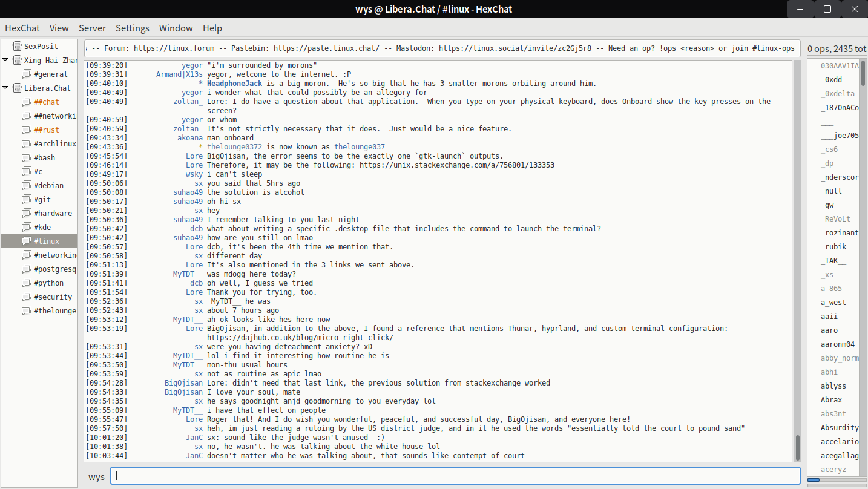The height and width of the screenshot is (489, 868).
Task: Open the Window menu
Action: [176, 28]
